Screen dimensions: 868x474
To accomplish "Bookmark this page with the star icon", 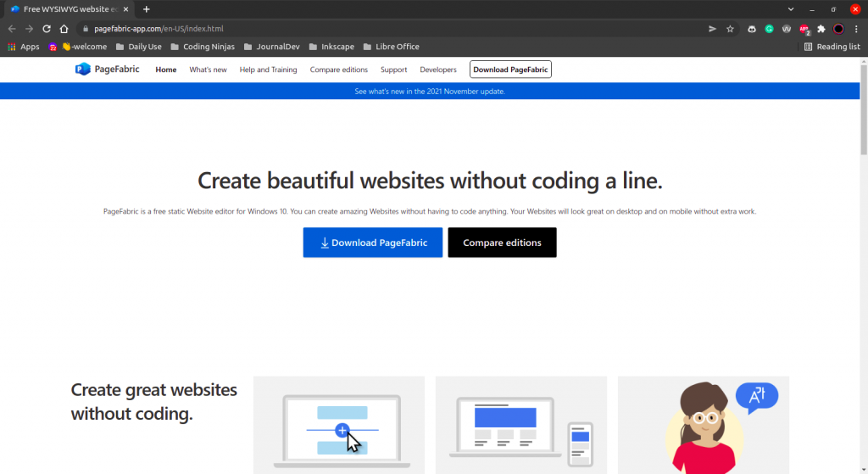I will click(730, 29).
